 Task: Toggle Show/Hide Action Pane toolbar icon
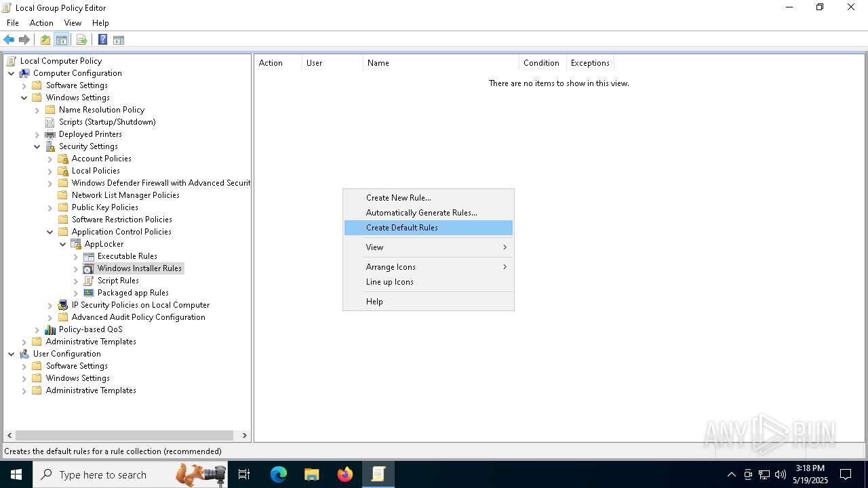click(x=119, y=40)
